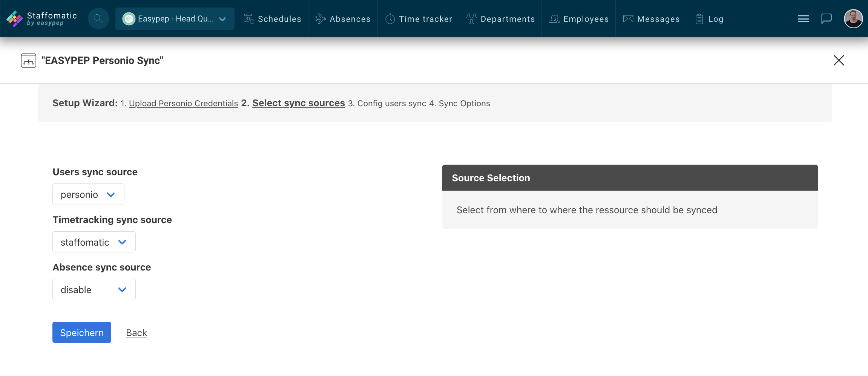The width and height of the screenshot is (868, 376).
Task: Open the hamburger menu icon
Action: point(804,19)
